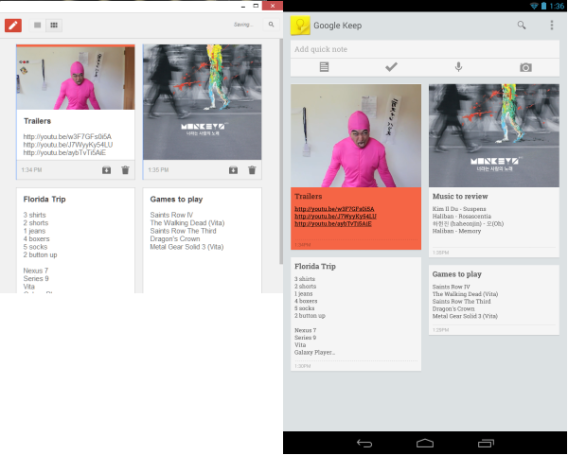Screen dimensions: 568x455
Task: Archive the 1:35 PM image note
Action: [x=233, y=170]
